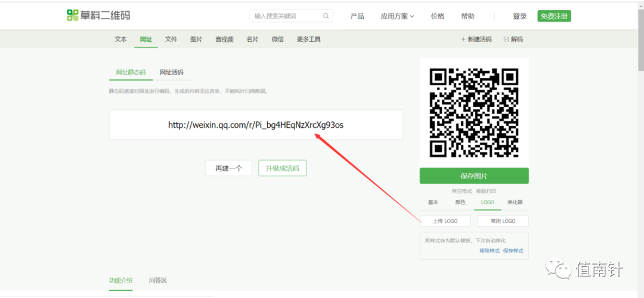Click the search magnifier icon
Viewport: 644px width, 298px height.
click(326, 16)
